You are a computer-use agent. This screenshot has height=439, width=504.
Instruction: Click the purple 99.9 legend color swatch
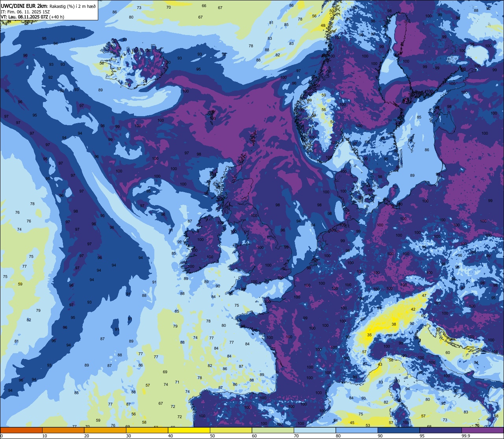(483, 430)
